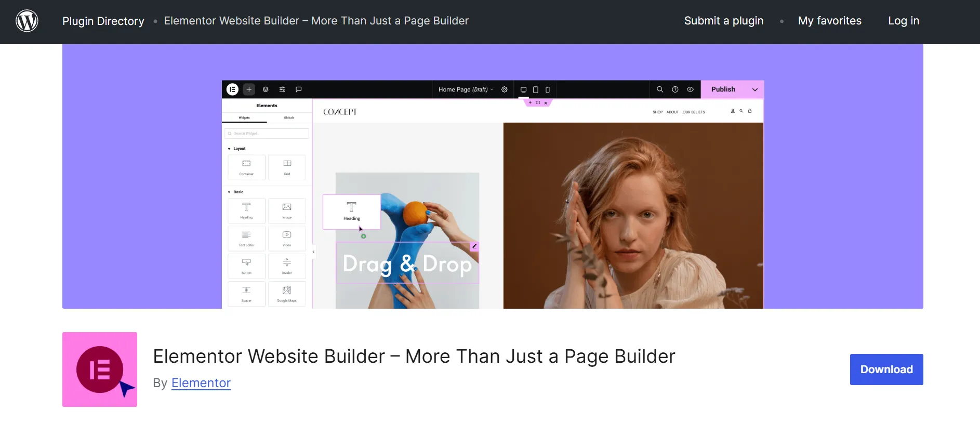Click the Elements panel title
Image resolution: width=980 pixels, height=422 pixels.
[x=267, y=105]
